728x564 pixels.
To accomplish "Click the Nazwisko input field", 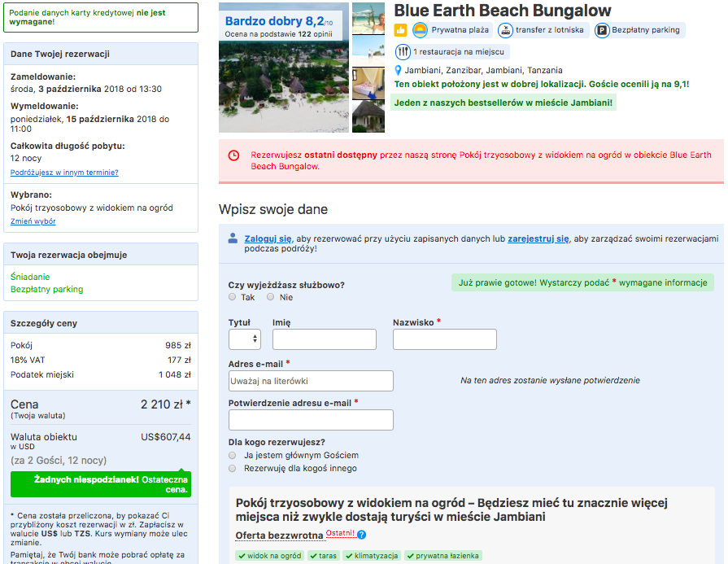I will click(x=445, y=339).
